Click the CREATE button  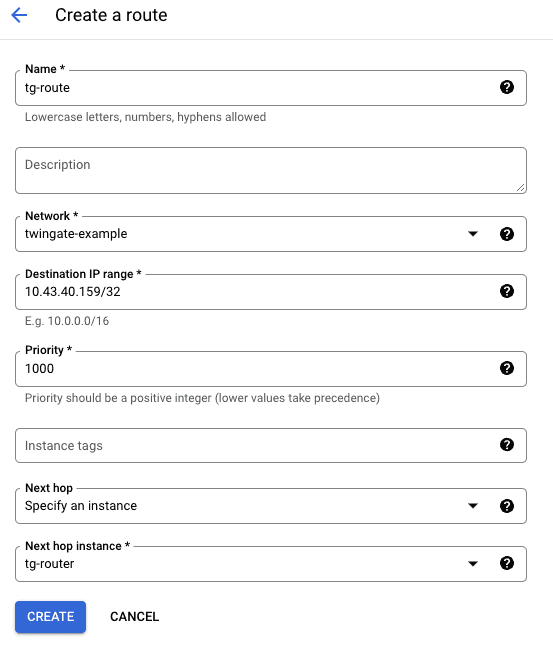[x=50, y=617]
